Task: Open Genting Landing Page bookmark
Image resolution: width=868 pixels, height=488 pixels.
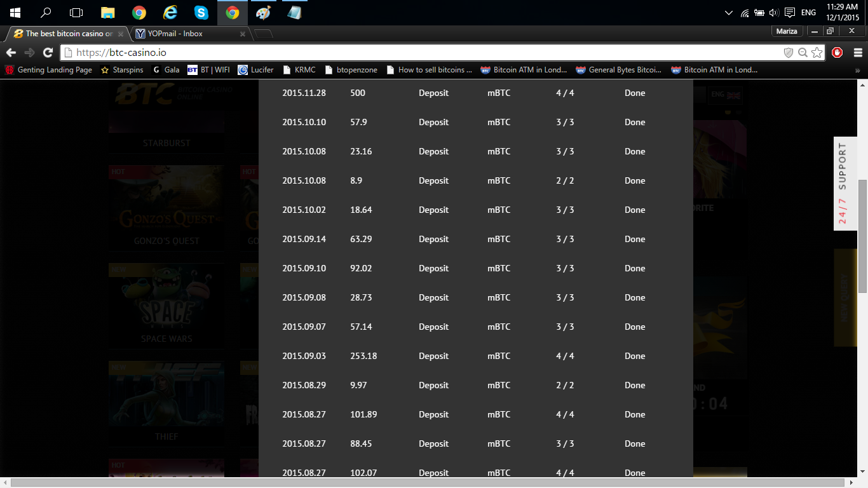Action: 49,70
